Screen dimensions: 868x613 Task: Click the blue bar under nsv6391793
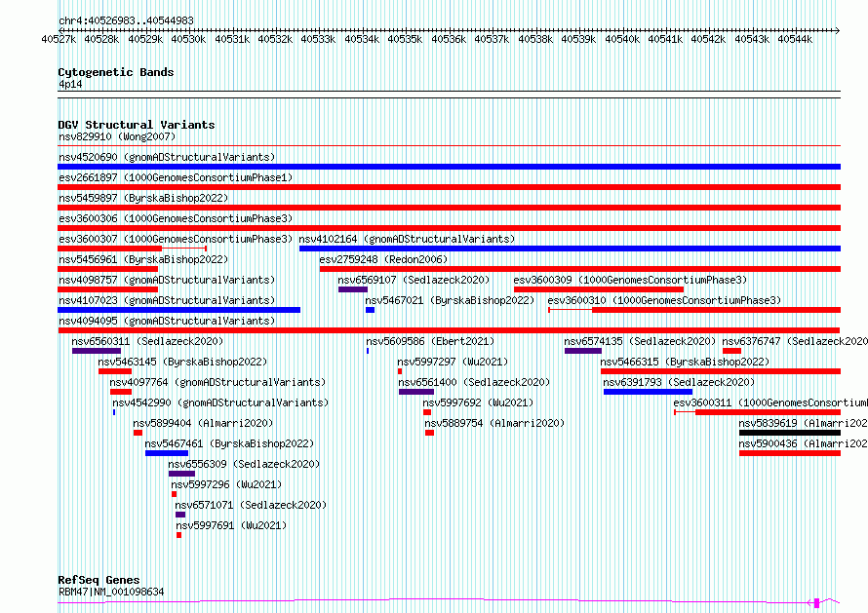[648, 392]
